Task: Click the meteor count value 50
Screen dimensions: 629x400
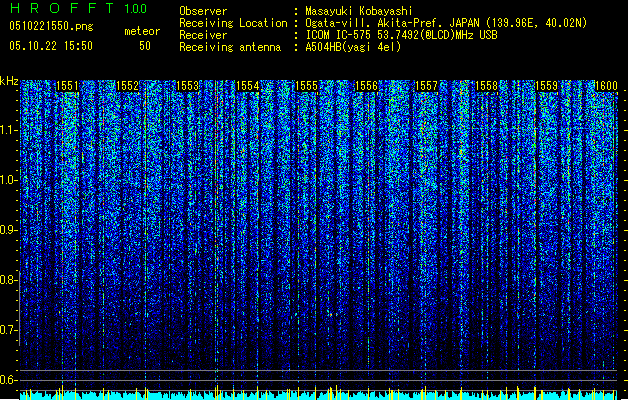Action: click(145, 46)
